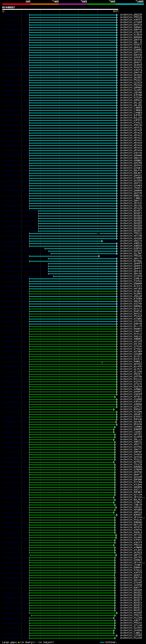146x644 pixels.
Task: Select hit label UniRef100_C0KWE8
Action: click(131, 113)
